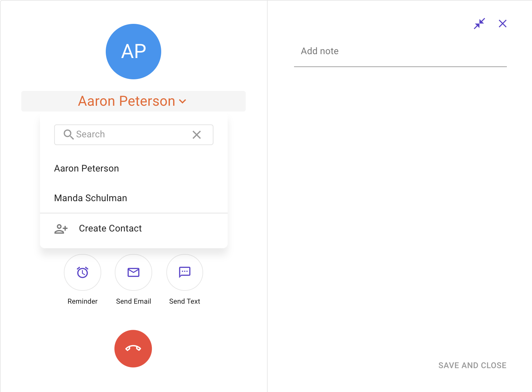Click the Send Text label
Viewport: 532px width, 392px height.
click(185, 301)
